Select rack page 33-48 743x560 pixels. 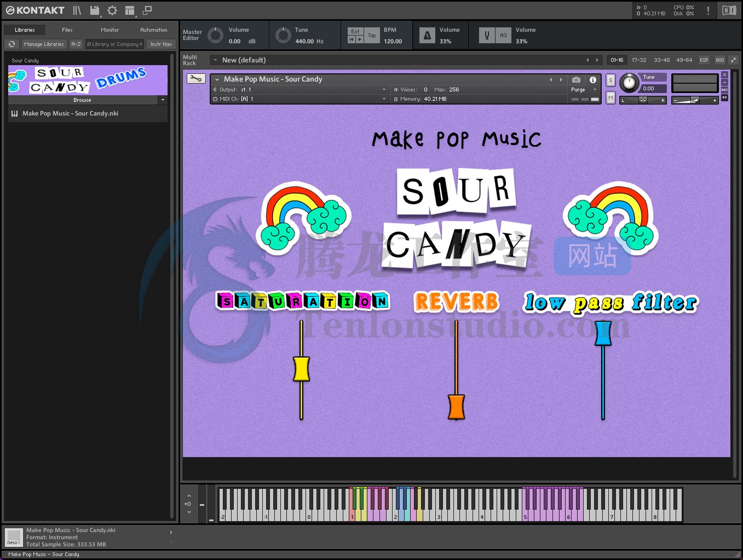[661, 60]
